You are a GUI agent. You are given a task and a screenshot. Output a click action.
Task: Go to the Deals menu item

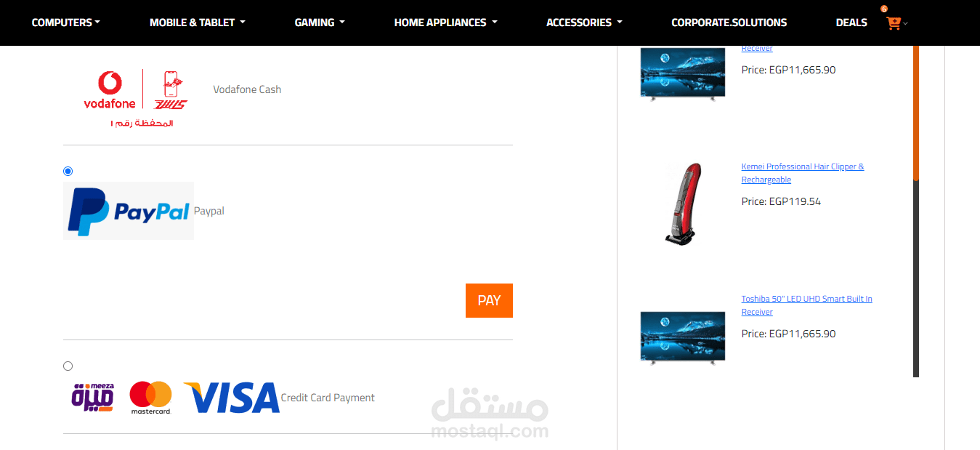[851, 23]
